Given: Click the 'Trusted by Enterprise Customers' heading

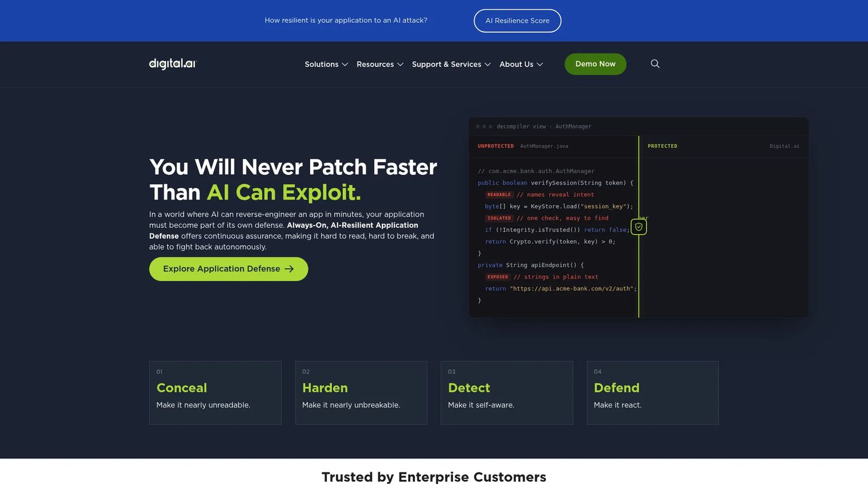Looking at the screenshot, I should pyautogui.click(x=434, y=477).
